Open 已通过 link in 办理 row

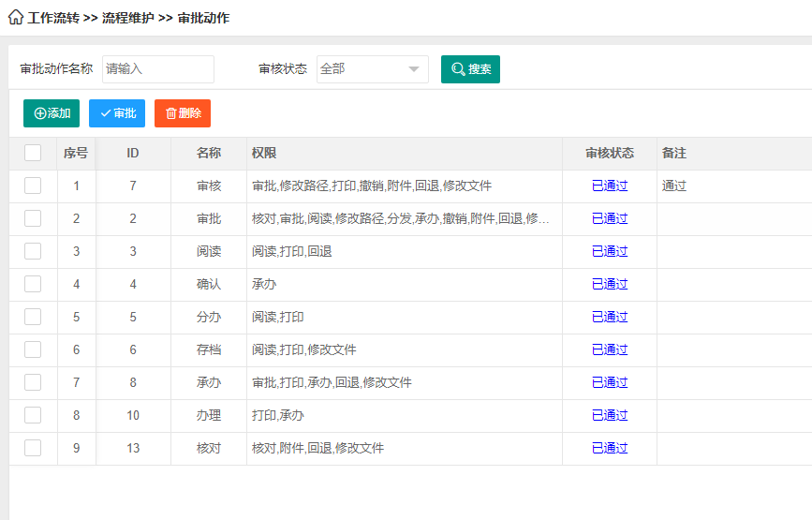[x=610, y=415]
